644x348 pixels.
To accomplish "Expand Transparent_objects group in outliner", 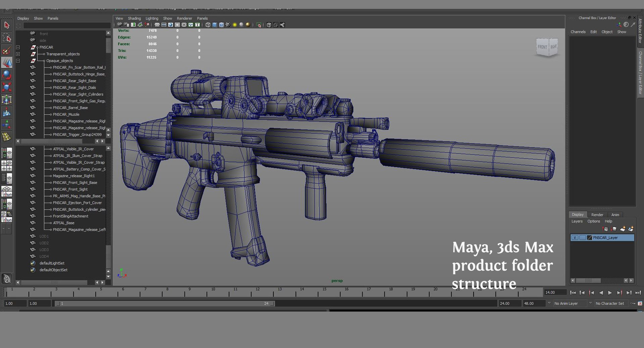I will coord(18,54).
